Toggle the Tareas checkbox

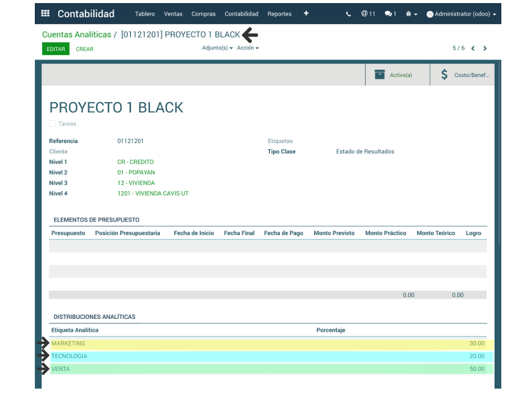[x=53, y=124]
